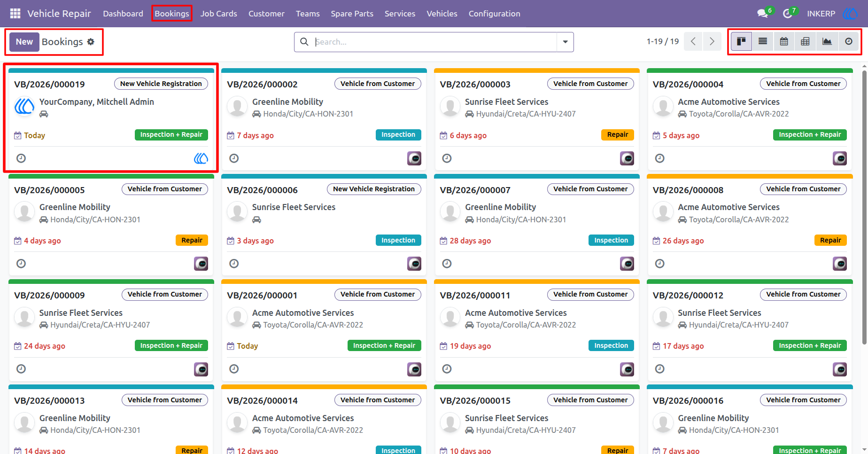Click the vertical page scrollbar
This screenshot has height=454, width=868.
864,207
